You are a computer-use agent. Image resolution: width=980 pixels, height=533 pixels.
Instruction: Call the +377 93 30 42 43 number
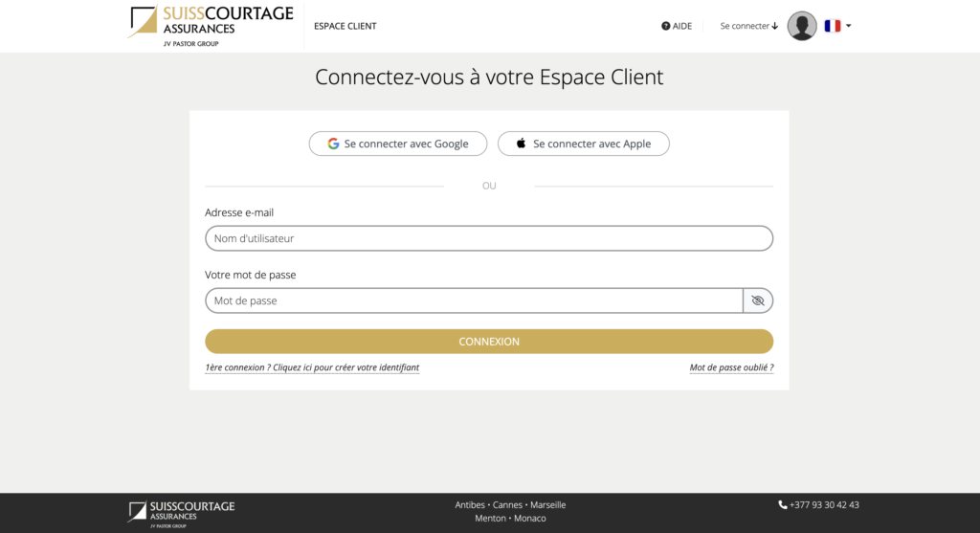[x=824, y=504]
